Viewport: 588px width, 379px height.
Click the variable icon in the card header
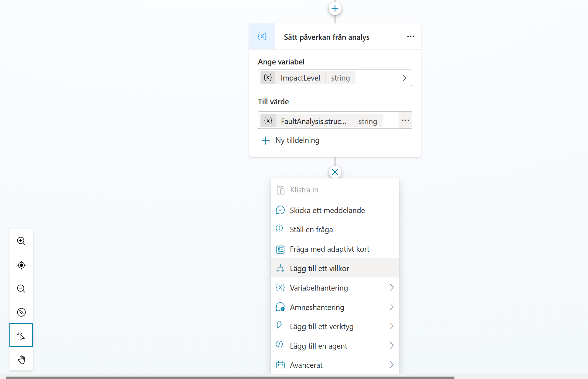tap(262, 36)
